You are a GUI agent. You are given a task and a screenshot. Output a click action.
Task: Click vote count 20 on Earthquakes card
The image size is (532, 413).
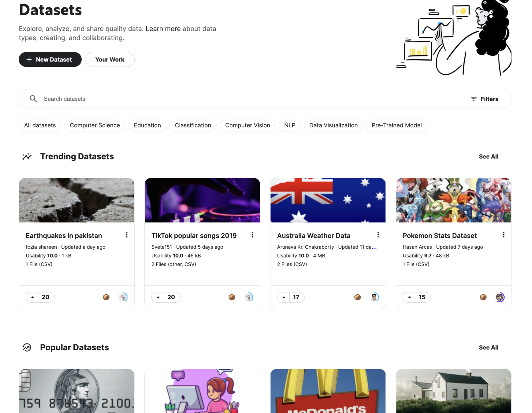46,297
